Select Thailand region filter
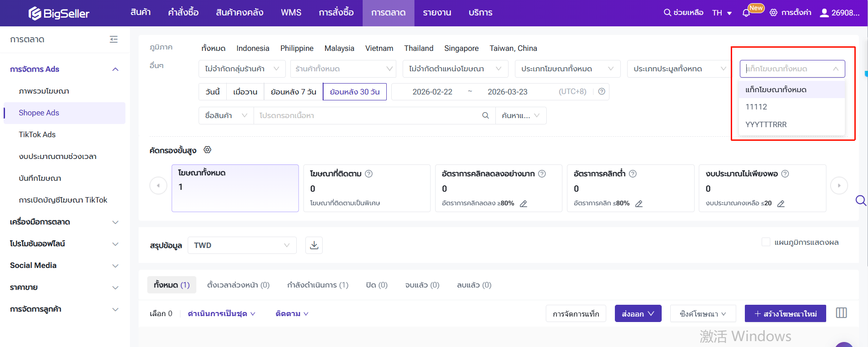 (419, 48)
